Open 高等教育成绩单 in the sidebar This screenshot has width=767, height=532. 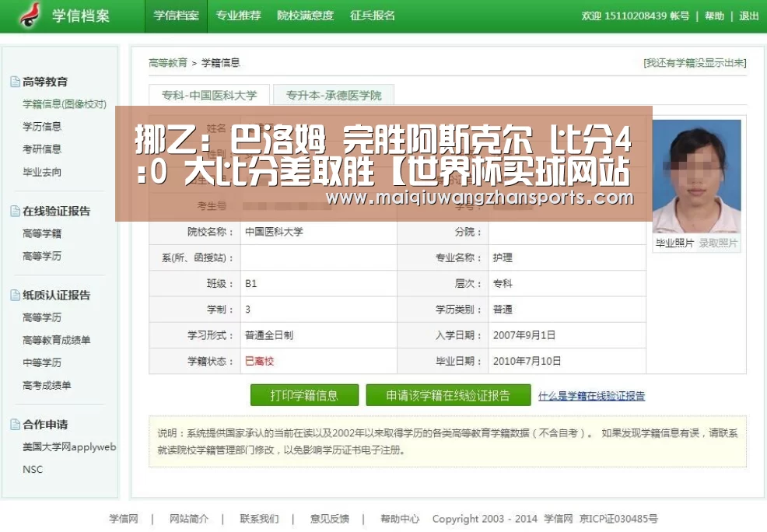(56, 341)
